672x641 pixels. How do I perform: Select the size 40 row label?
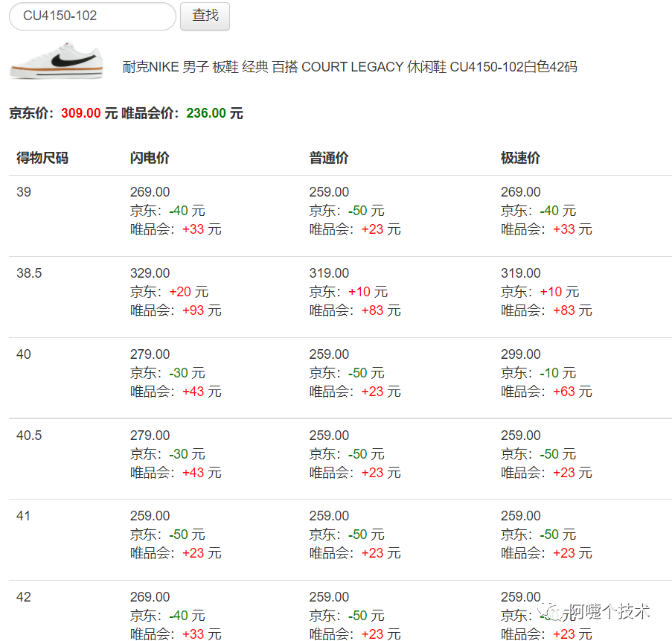tap(24, 354)
